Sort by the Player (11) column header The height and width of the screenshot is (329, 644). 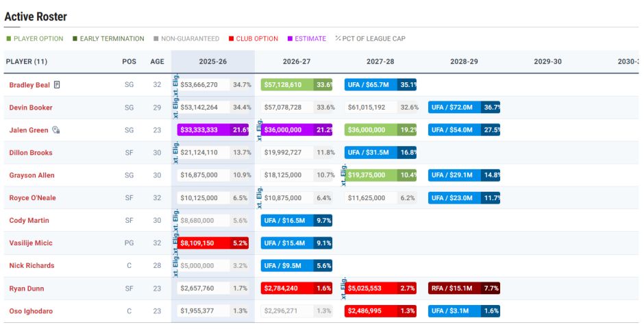pos(27,62)
